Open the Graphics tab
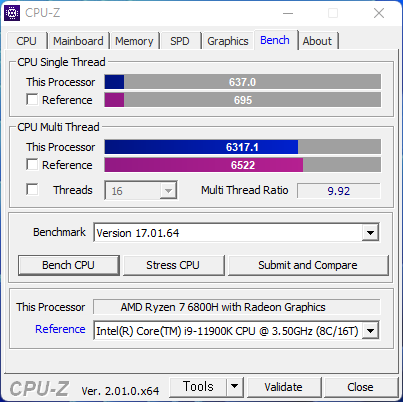Viewport: 403px width, 402px height. click(228, 41)
